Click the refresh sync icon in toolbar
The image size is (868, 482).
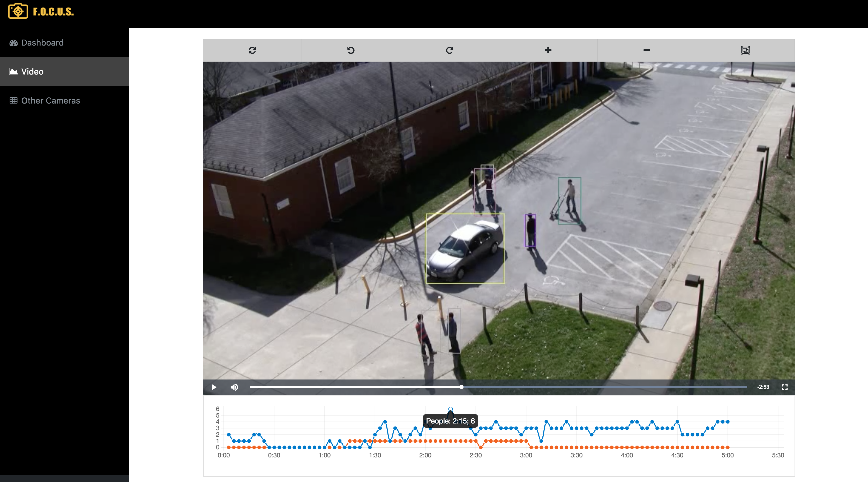coord(252,50)
